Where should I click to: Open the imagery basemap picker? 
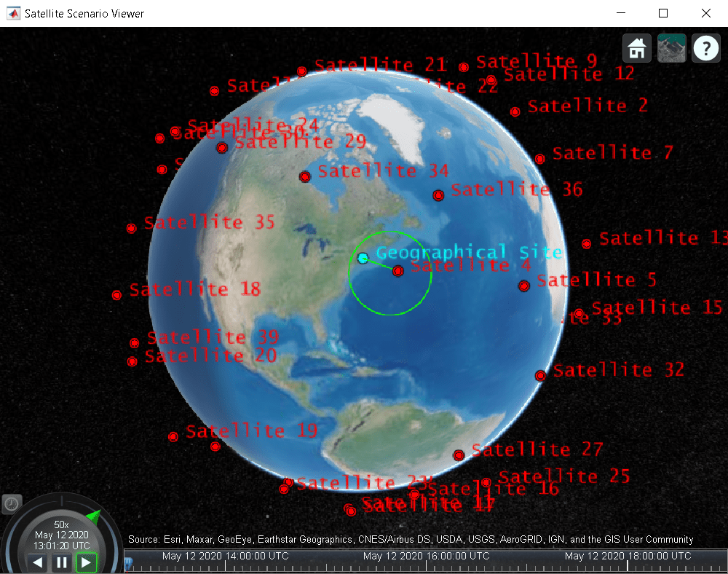point(671,48)
